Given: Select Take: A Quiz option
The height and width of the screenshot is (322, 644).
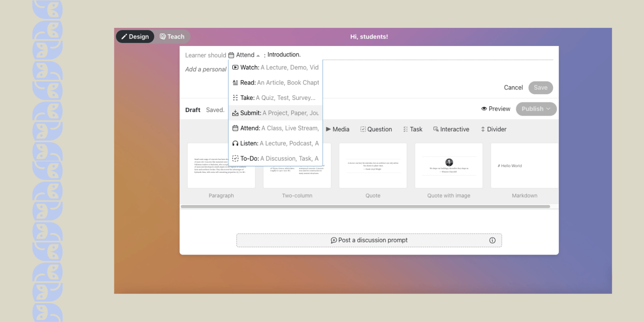Looking at the screenshot, I should click(275, 98).
